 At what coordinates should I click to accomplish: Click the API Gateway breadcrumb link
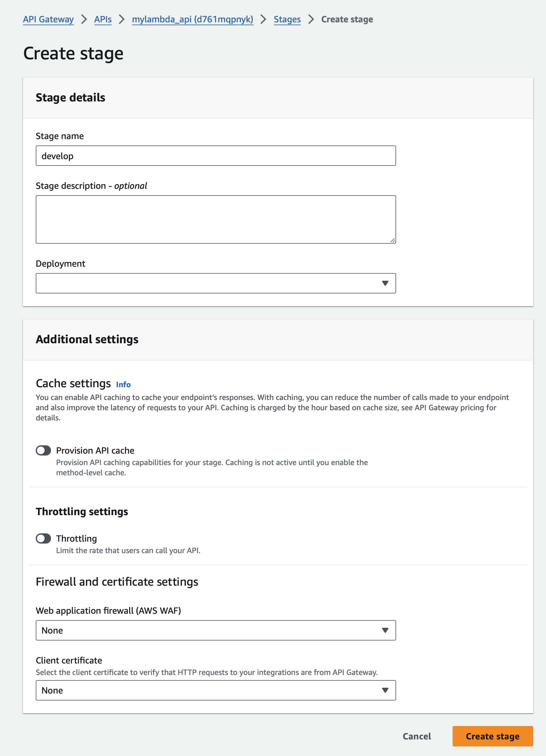coord(48,19)
